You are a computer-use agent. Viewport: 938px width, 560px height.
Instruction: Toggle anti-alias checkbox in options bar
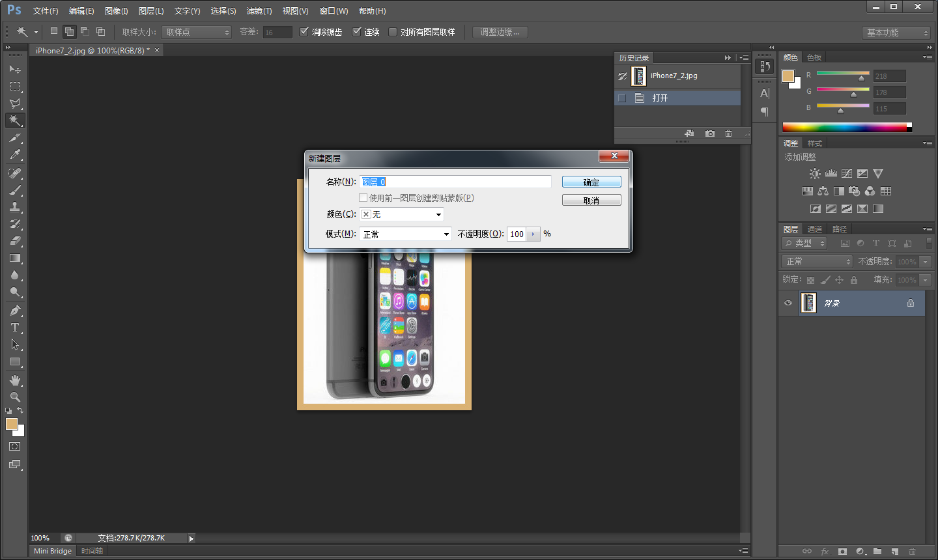(x=304, y=32)
